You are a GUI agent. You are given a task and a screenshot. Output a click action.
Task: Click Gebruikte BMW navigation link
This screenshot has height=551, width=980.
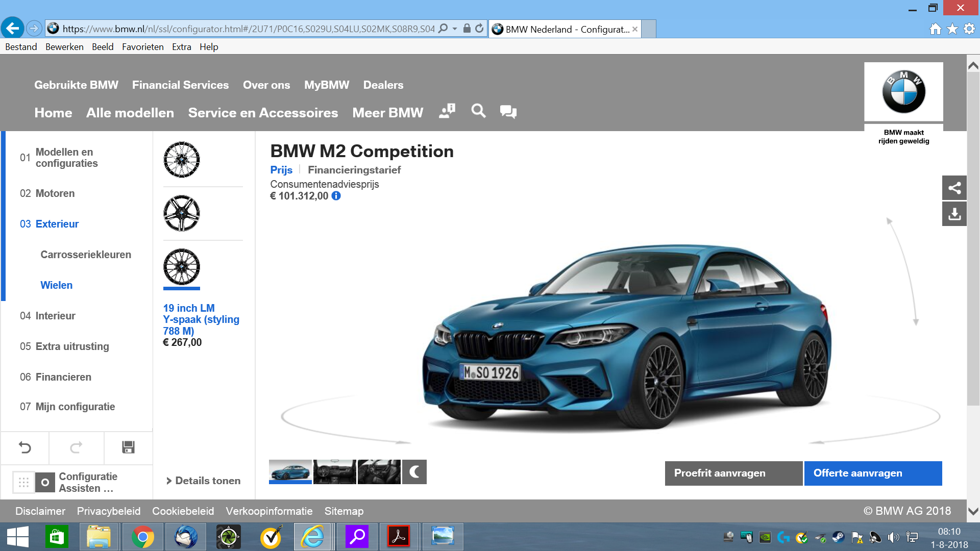pyautogui.click(x=76, y=85)
